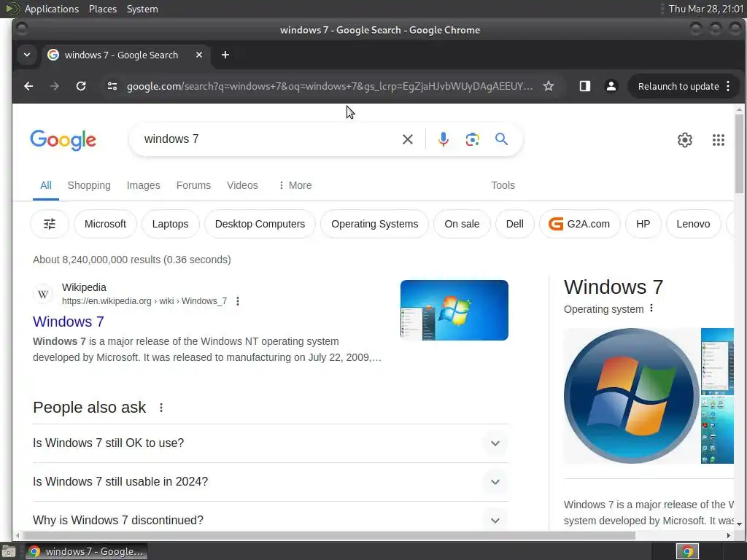Screen dimensions: 747x560
Task: Click Chrome icon in system tray
Action: click(x=687, y=551)
